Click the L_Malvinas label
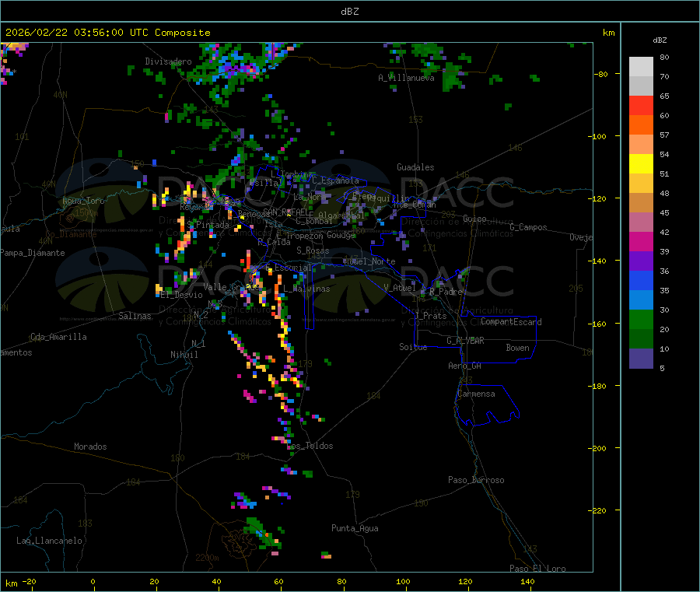 [x=306, y=289]
